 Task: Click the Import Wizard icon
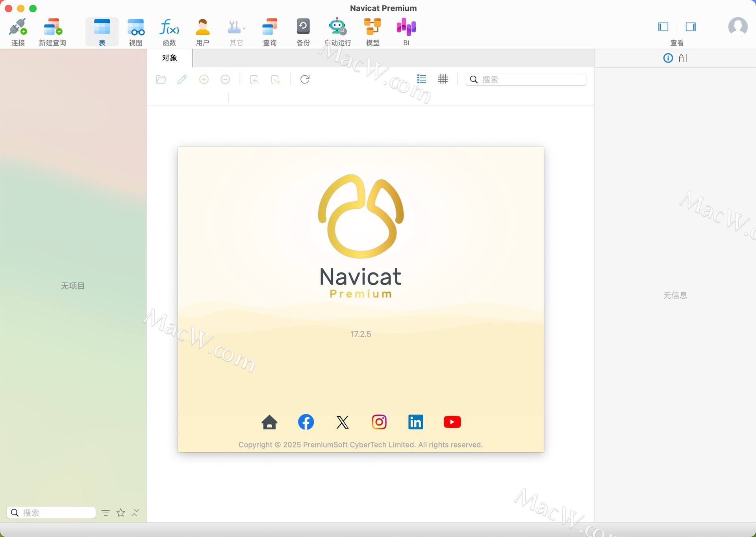pyautogui.click(x=254, y=80)
